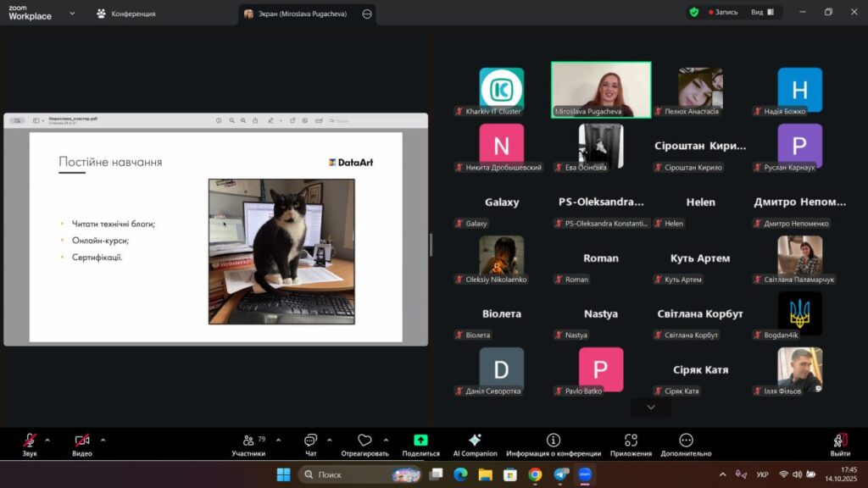Select Miroslava Pugacheva's video thumbnail
868x488 pixels.
coord(601,88)
